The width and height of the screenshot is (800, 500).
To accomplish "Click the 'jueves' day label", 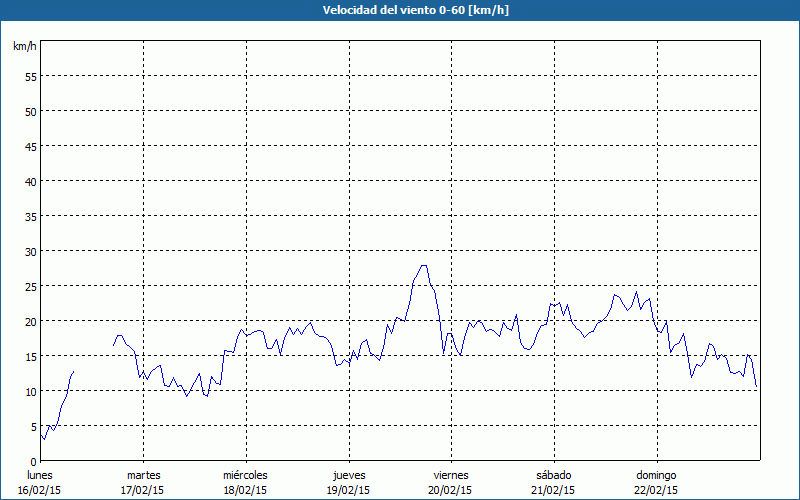I will pos(348,475).
